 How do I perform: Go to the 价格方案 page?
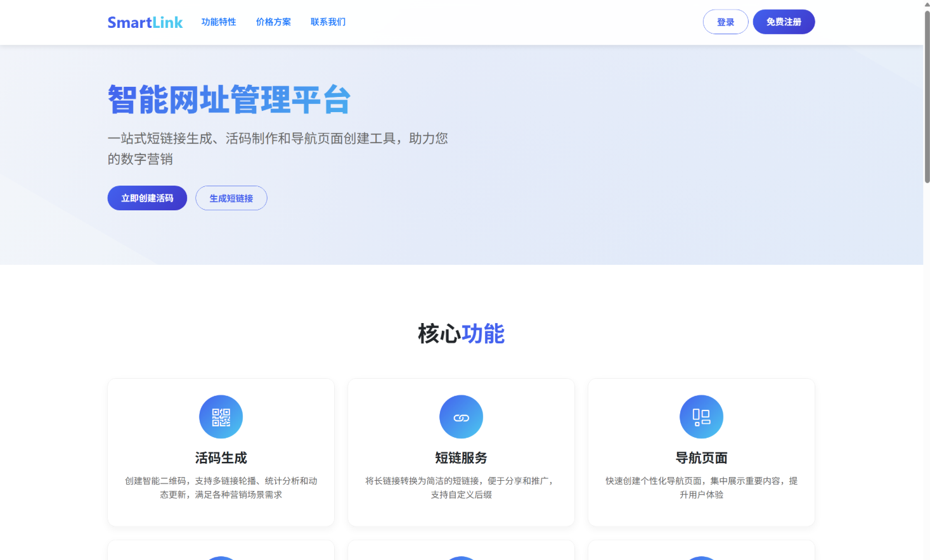point(273,22)
